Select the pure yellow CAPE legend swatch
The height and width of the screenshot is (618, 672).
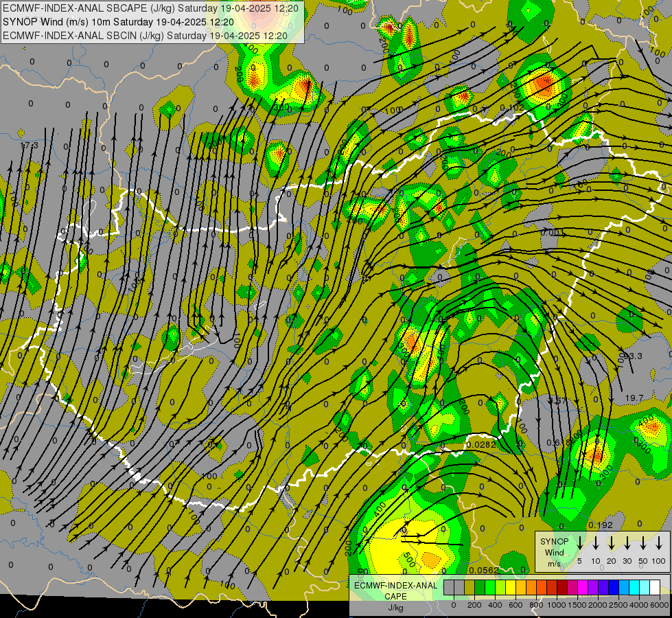pyautogui.click(x=511, y=587)
